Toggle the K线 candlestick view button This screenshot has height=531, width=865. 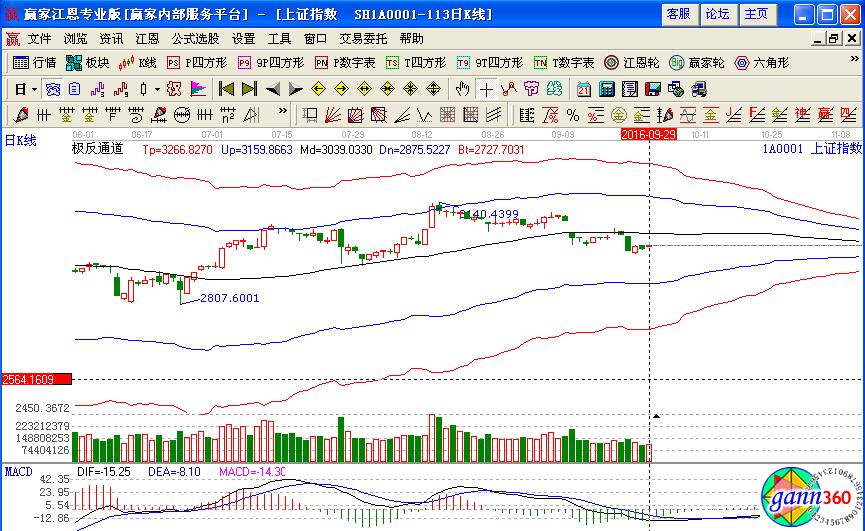(138, 62)
